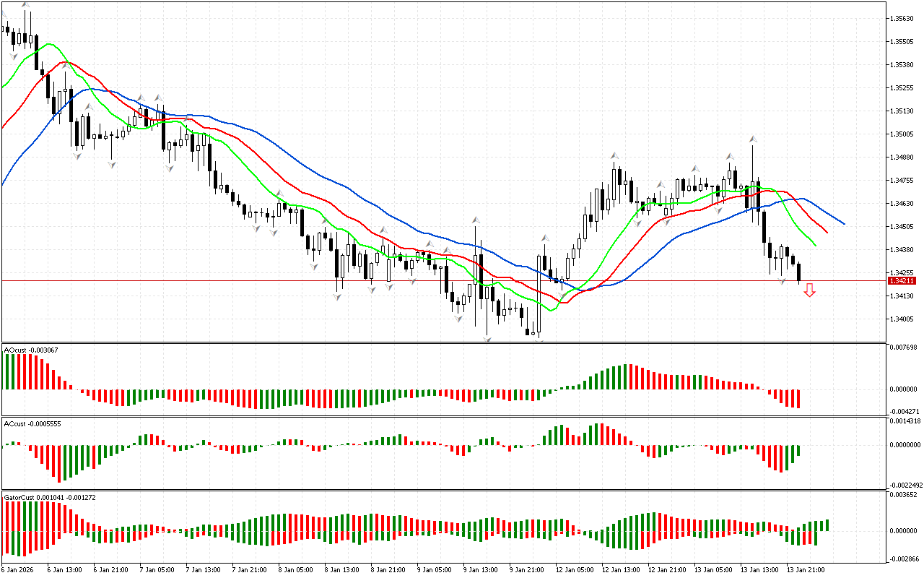Click the AOcust indicator label
Screen dimensions: 924x578
tap(31, 350)
